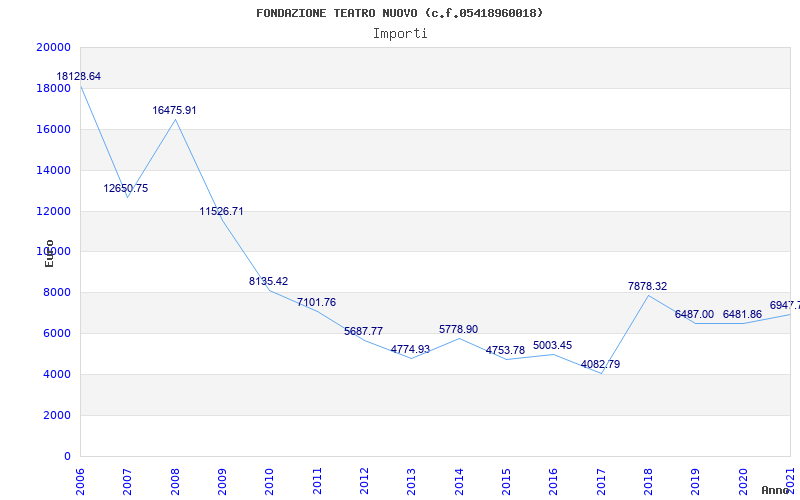Click the 16000 y-axis tick label
Viewport: 800px width, 500px height.
tap(53, 129)
